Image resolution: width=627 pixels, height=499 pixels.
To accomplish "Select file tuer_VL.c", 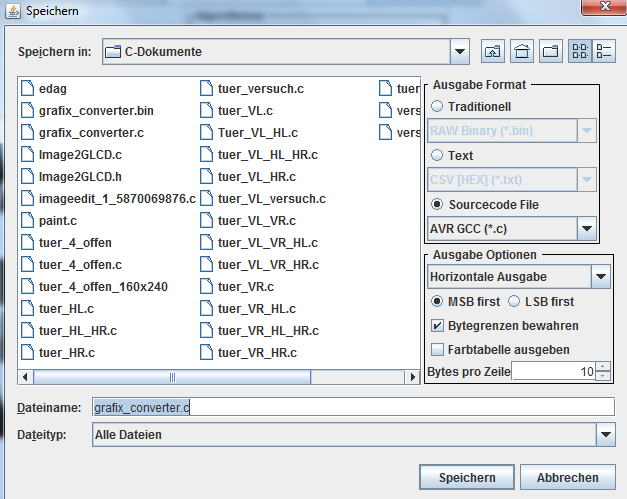I will coord(236,110).
